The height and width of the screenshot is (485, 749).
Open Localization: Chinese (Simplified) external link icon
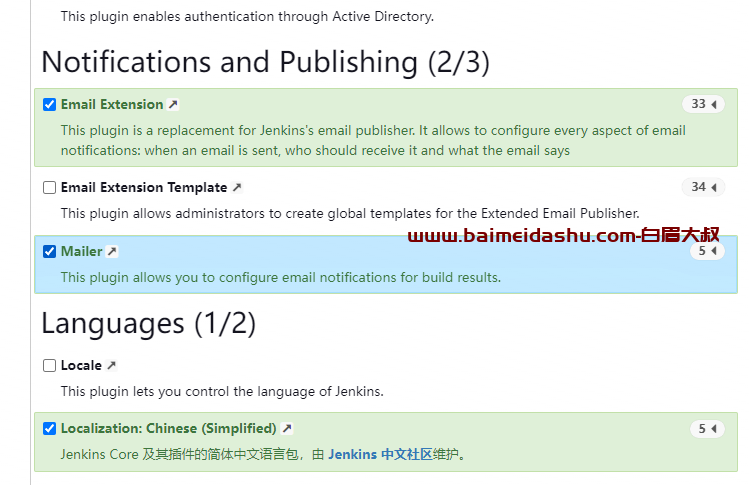[287, 429]
